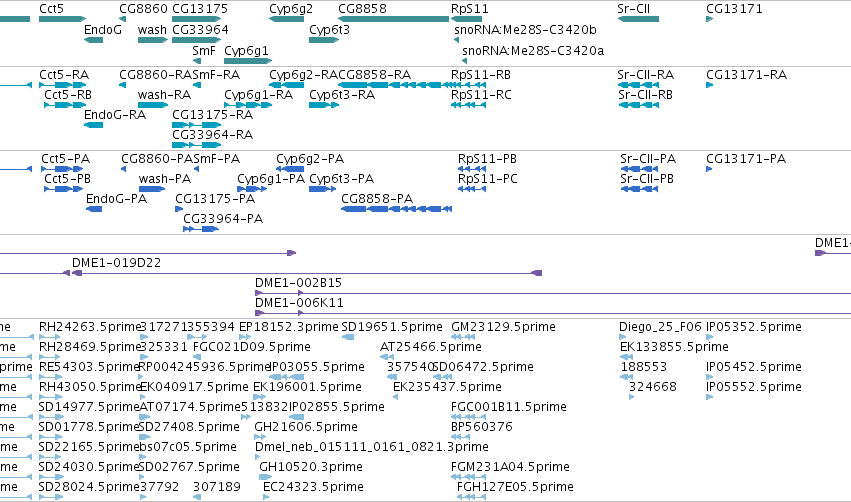Select the Cct5 gene label

(51, 9)
